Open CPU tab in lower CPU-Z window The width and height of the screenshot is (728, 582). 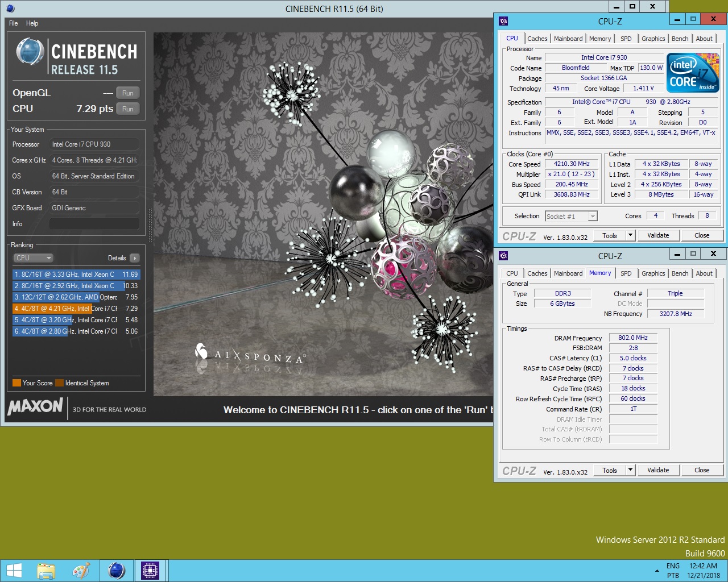coord(512,273)
